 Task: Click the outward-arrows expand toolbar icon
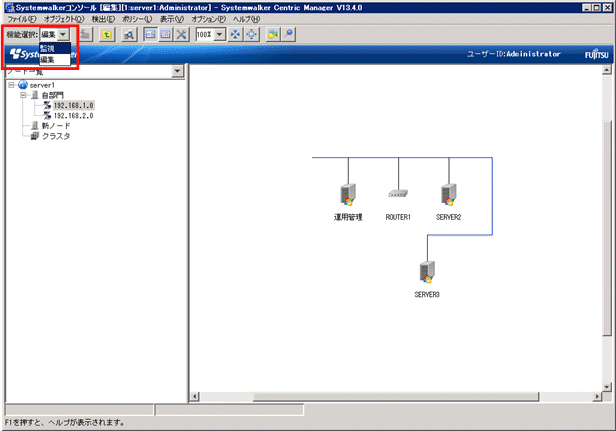coord(251,35)
